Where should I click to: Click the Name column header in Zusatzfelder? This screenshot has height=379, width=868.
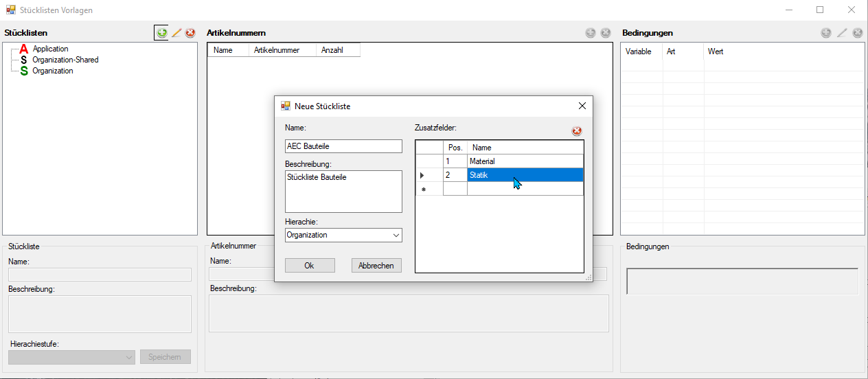point(525,148)
